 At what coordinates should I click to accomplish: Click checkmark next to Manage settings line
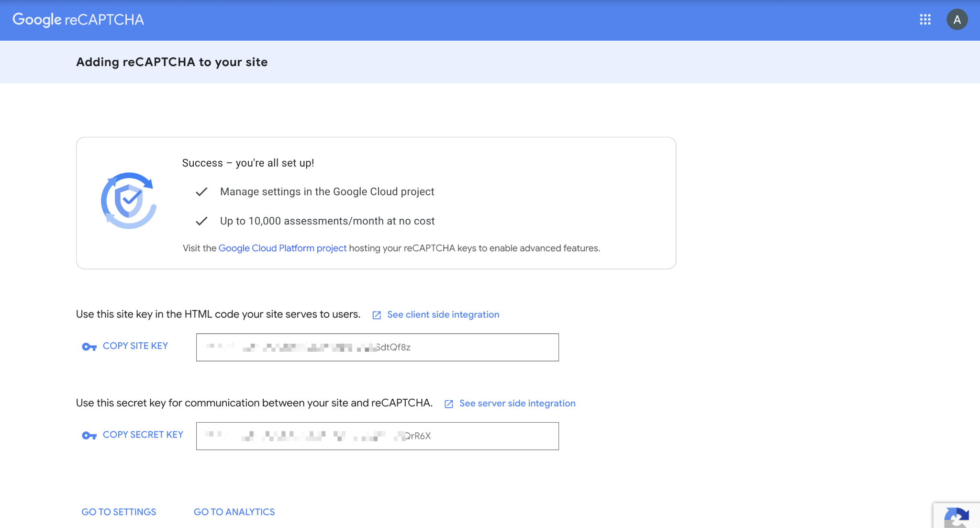[x=201, y=191]
